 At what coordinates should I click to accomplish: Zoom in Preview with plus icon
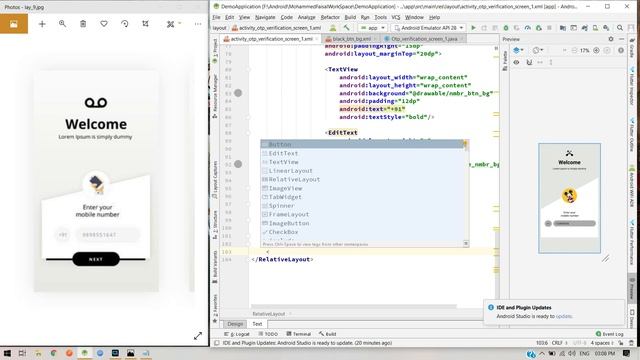(596, 50)
